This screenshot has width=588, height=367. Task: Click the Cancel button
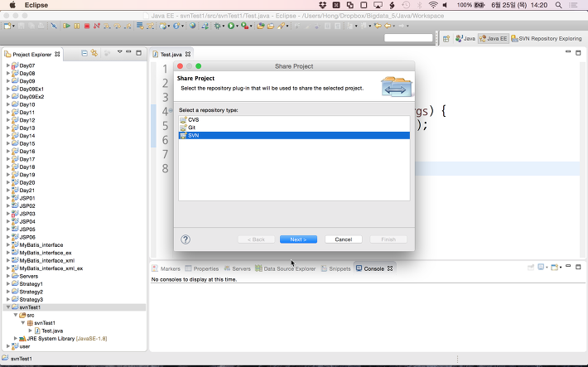[x=343, y=239]
